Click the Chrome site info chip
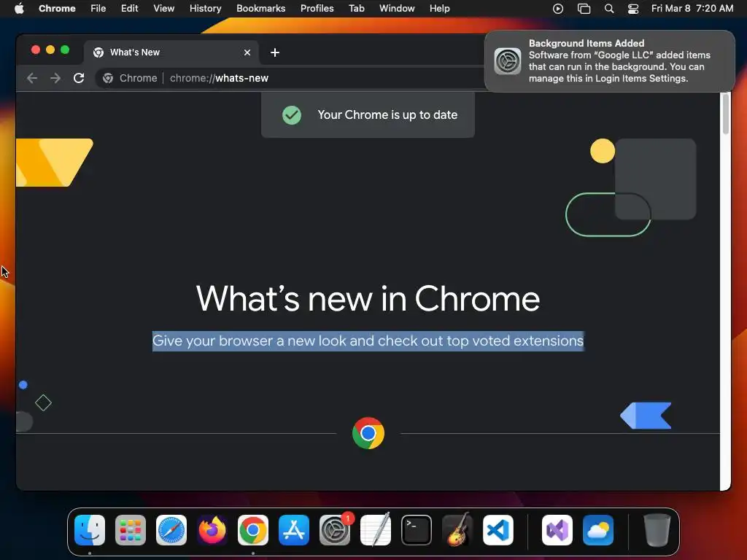Image resolution: width=747 pixels, height=560 pixels. click(130, 78)
